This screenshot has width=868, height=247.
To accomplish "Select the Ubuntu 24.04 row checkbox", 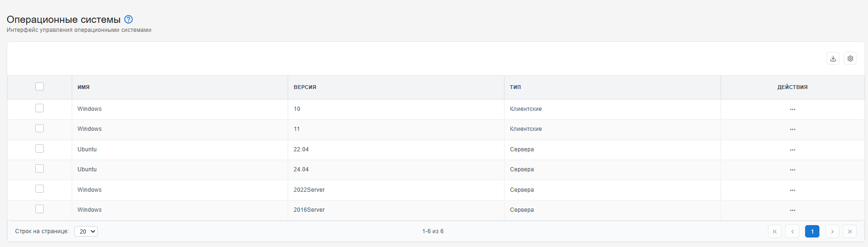I will 40,169.
